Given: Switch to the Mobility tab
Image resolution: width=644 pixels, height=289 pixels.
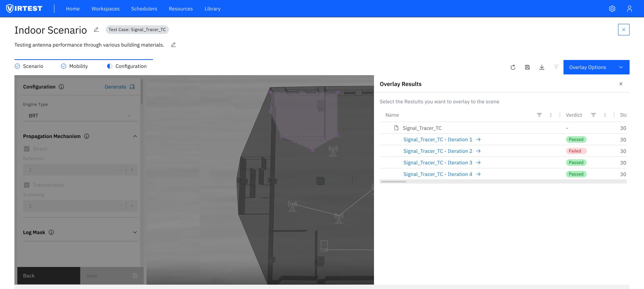Looking at the screenshot, I should click(74, 66).
